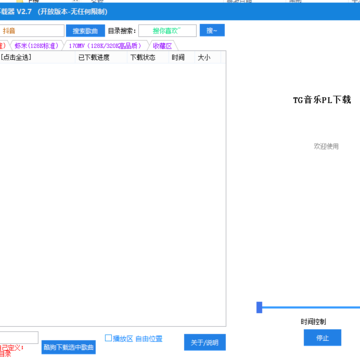Click the blue playback progress slider handle
The image size is (360, 360).
point(259,307)
